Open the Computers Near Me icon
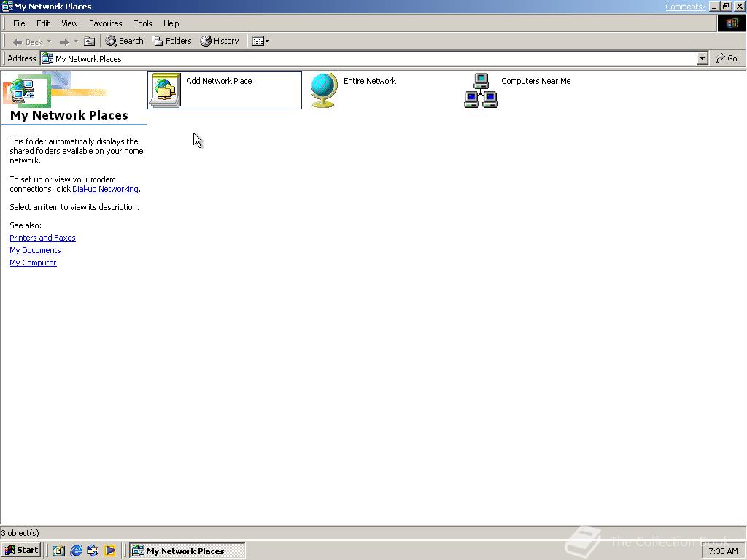Screen dimensions: 747x560 pos(481,90)
